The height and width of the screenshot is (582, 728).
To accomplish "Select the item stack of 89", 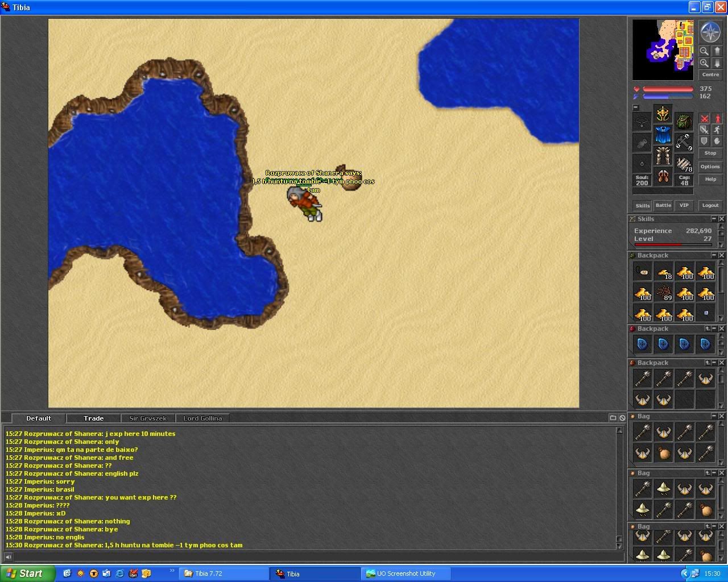I will click(664, 293).
